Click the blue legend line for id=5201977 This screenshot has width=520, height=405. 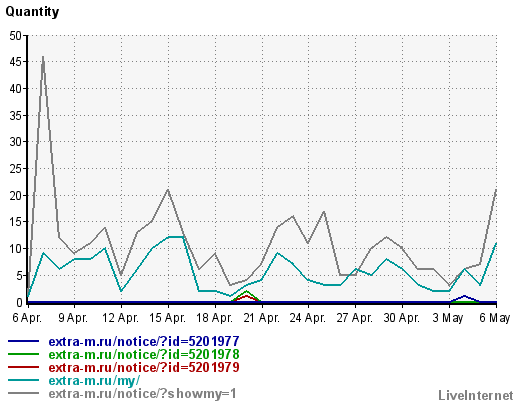(23, 341)
